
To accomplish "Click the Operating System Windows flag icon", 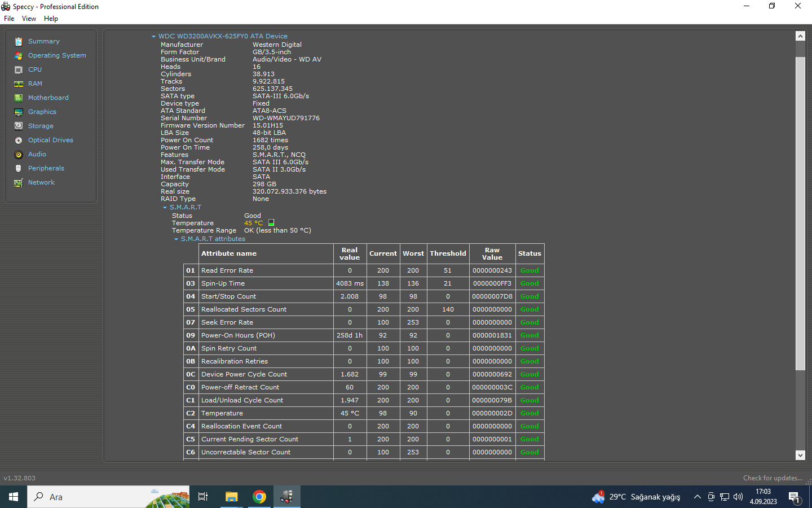I will point(19,55).
